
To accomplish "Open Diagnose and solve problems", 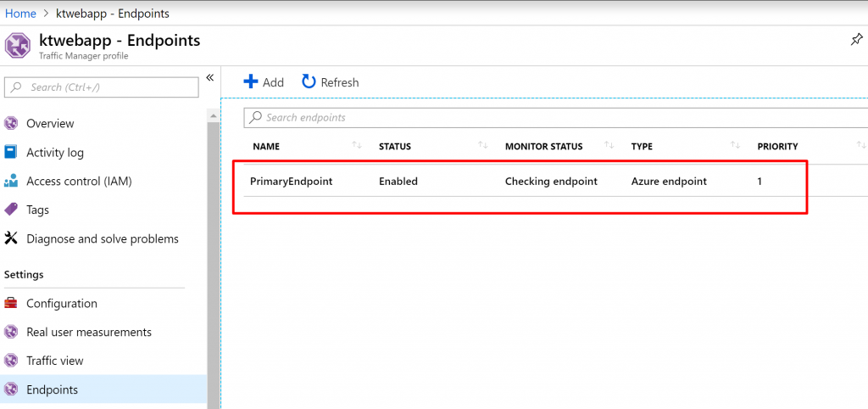I will [x=103, y=238].
